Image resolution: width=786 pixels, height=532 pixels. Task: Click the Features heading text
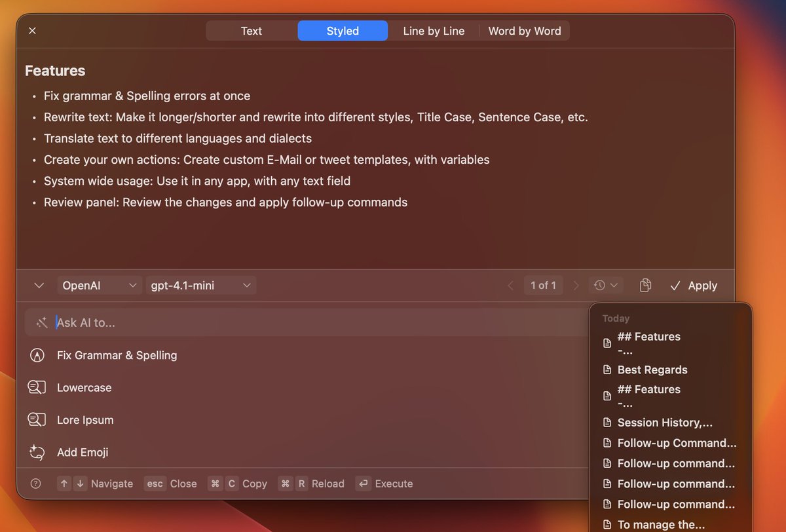coord(55,71)
